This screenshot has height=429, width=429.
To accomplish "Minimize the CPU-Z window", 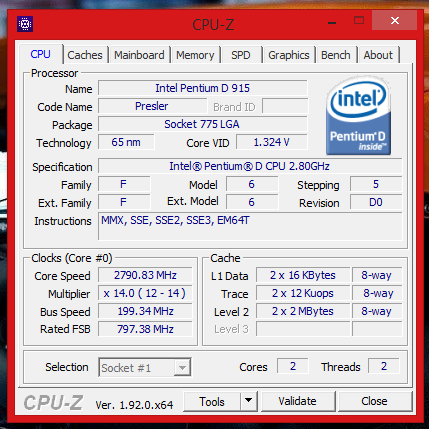I will click(x=332, y=22).
